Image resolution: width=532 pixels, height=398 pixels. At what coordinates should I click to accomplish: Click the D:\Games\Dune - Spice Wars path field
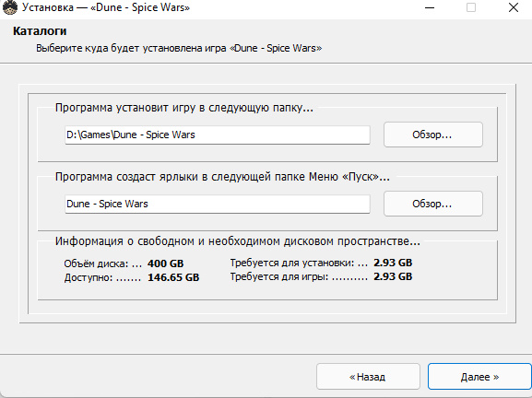pos(218,135)
